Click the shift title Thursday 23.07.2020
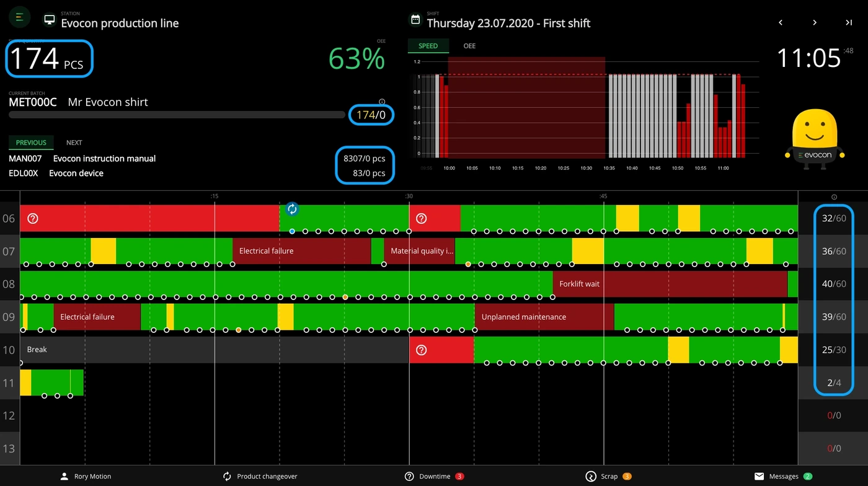Image resolution: width=868 pixels, height=486 pixels. (508, 24)
